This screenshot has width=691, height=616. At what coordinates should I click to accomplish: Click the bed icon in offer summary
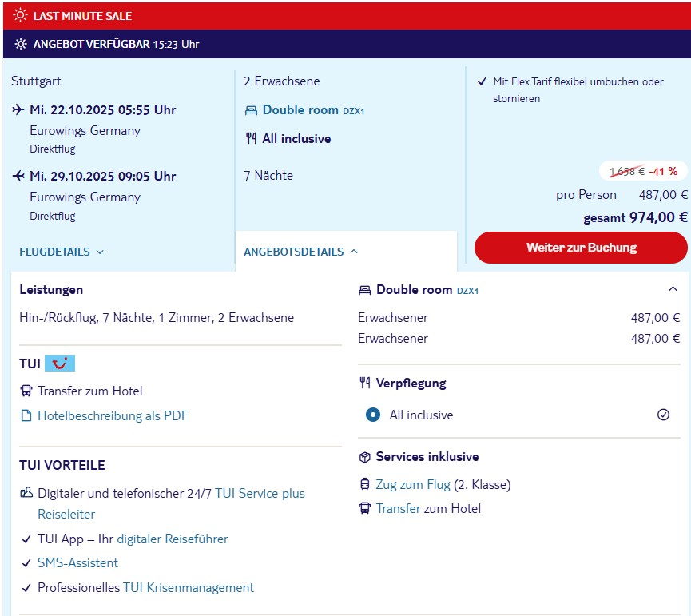point(251,110)
